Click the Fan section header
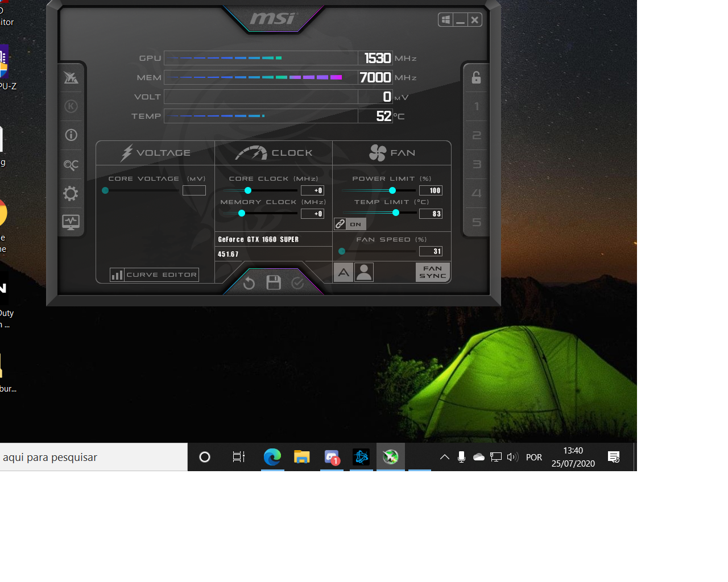 [x=392, y=153]
